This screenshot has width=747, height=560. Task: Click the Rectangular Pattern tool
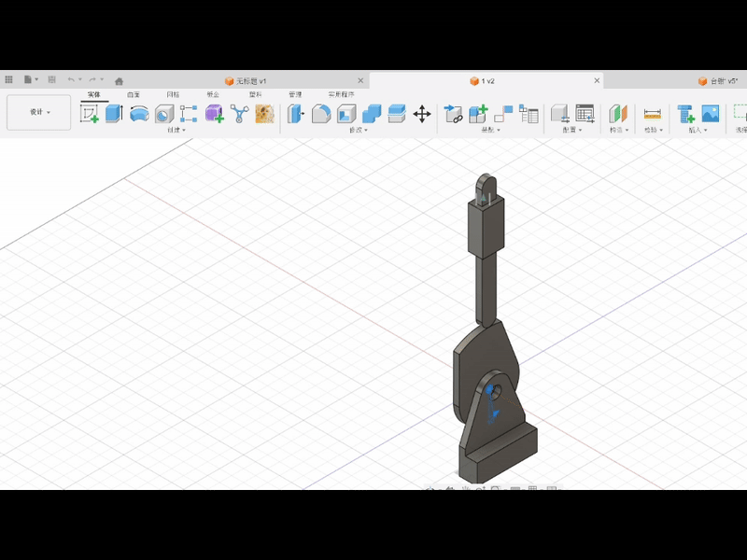coord(189,114)
